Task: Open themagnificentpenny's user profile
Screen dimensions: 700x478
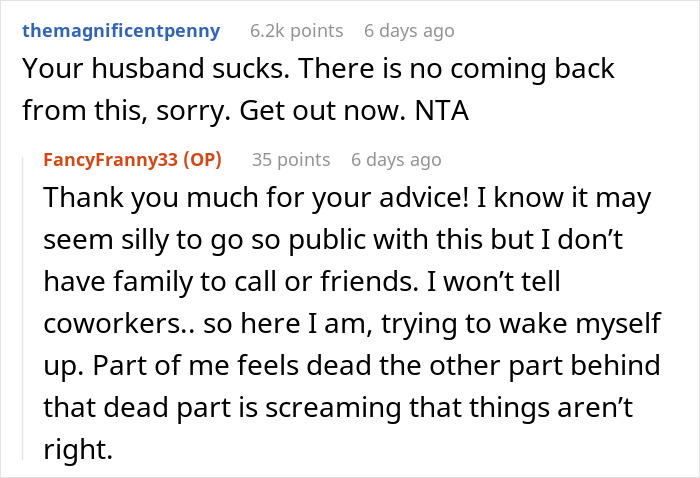Action: tap(121, 30)
